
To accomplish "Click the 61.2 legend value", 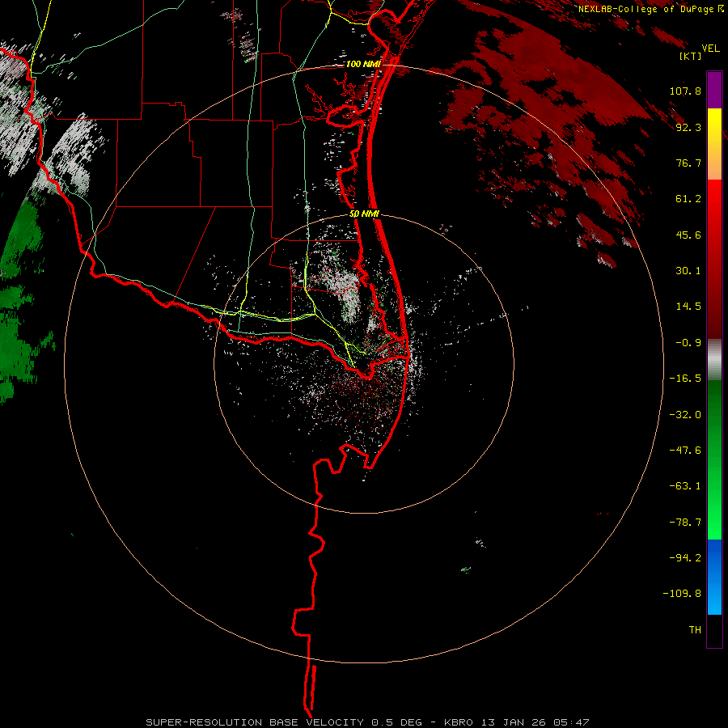I will (x=688, y=199).
